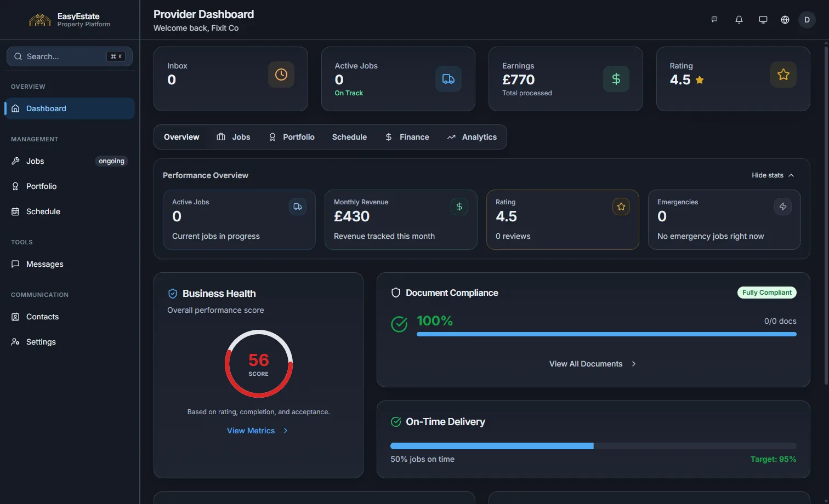This screenshot has width=829, height=504.
Task: Select Dashboard in the sidebar
Action: [x=70, y=108]
